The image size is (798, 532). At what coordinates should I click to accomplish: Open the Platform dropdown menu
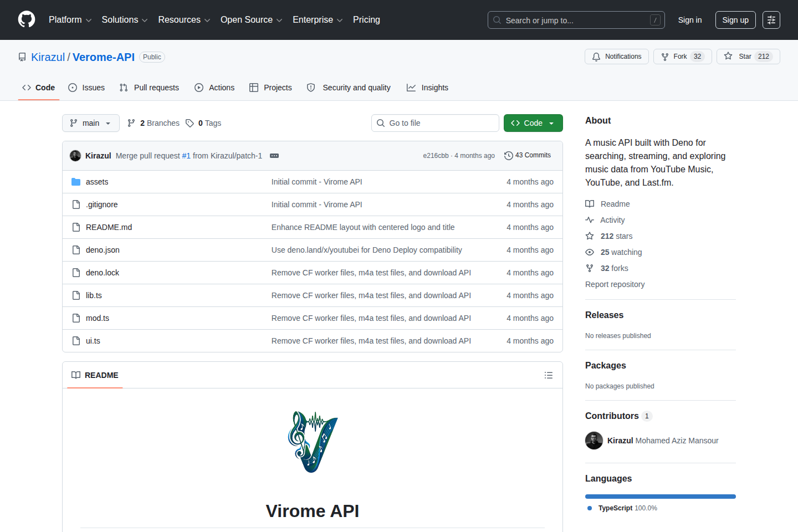pos(70,20)
